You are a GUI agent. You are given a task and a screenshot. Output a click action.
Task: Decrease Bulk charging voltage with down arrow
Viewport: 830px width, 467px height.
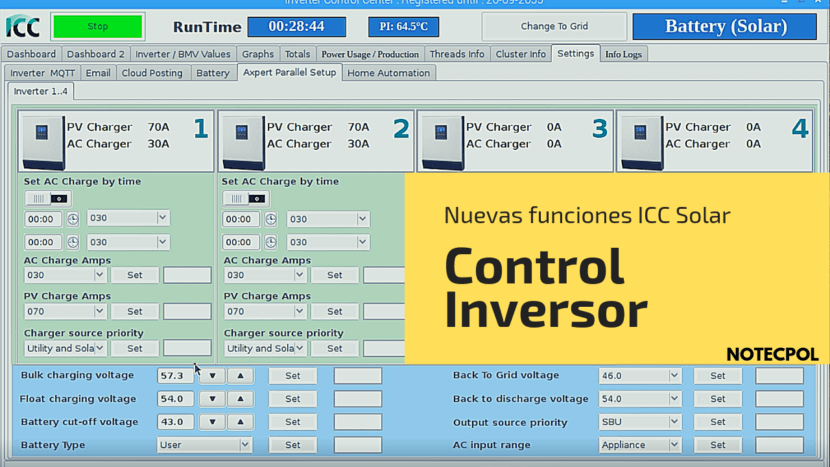point(212,376)
